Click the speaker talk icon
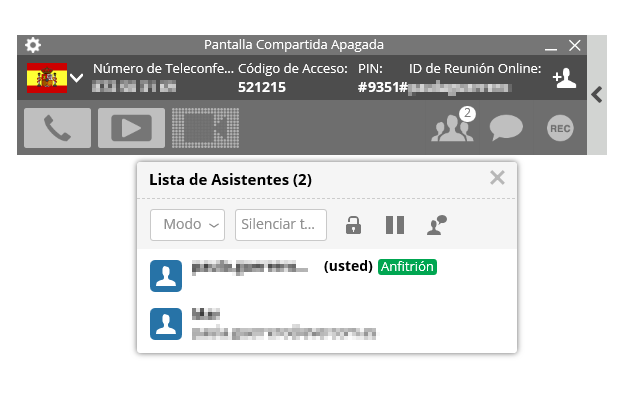629x396 pixels. [437, 225]
